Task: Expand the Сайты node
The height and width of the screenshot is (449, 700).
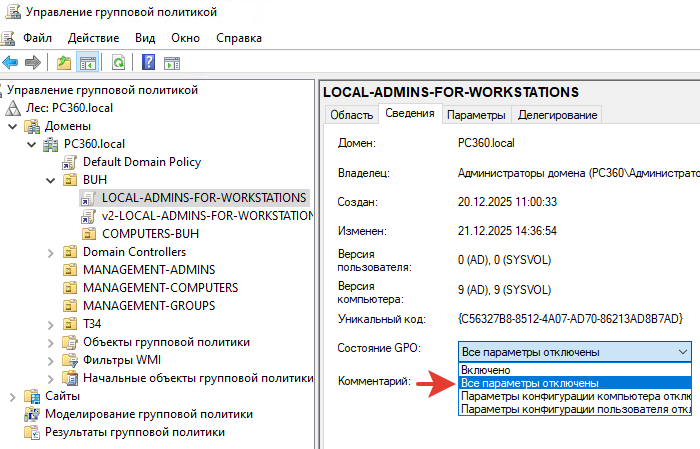Action: (x=13, y=396)
